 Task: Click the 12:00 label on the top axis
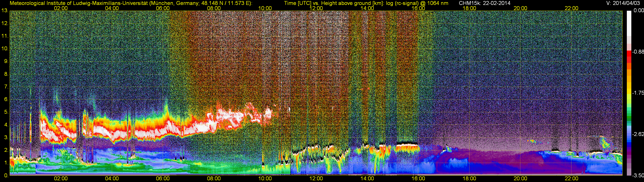point(316,8)
